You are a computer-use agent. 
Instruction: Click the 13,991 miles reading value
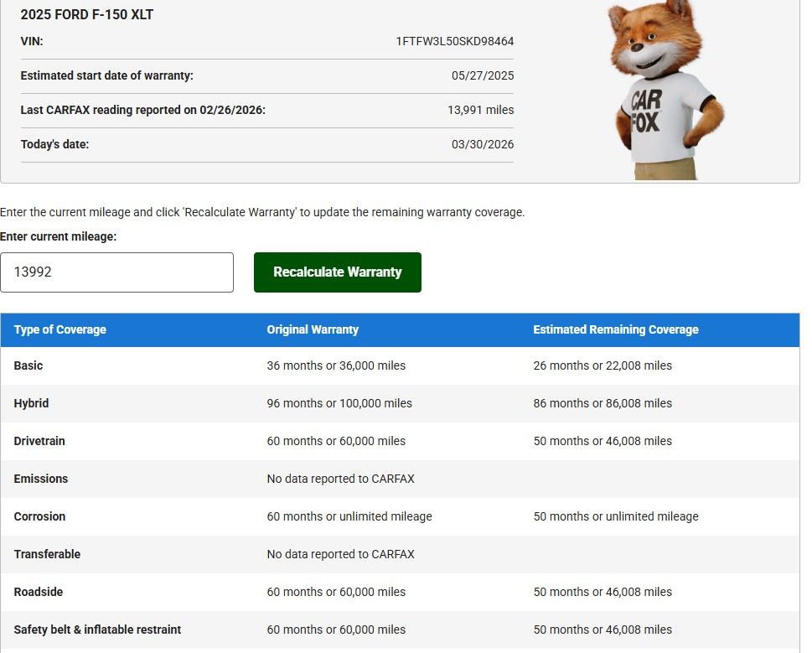(480, 110)
